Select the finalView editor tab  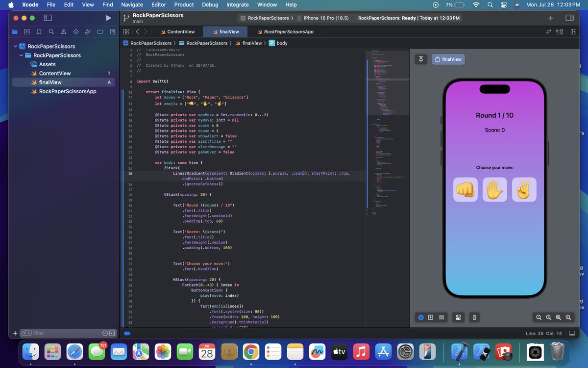tap(225, 31)
